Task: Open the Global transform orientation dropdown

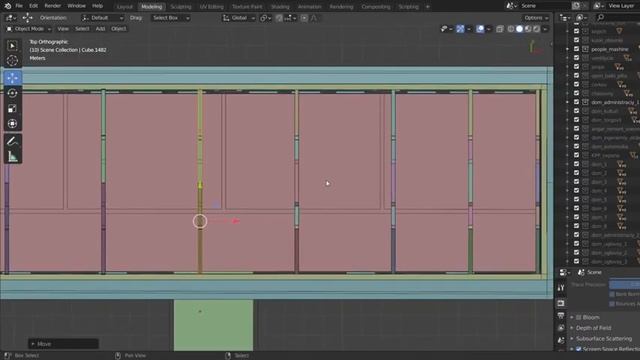Action: tap(239, 18)
